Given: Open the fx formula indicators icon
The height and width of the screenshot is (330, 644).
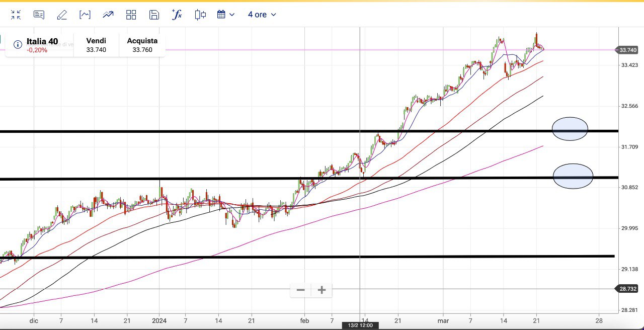Looking at the screenshot, I should [x=177, y=14].
